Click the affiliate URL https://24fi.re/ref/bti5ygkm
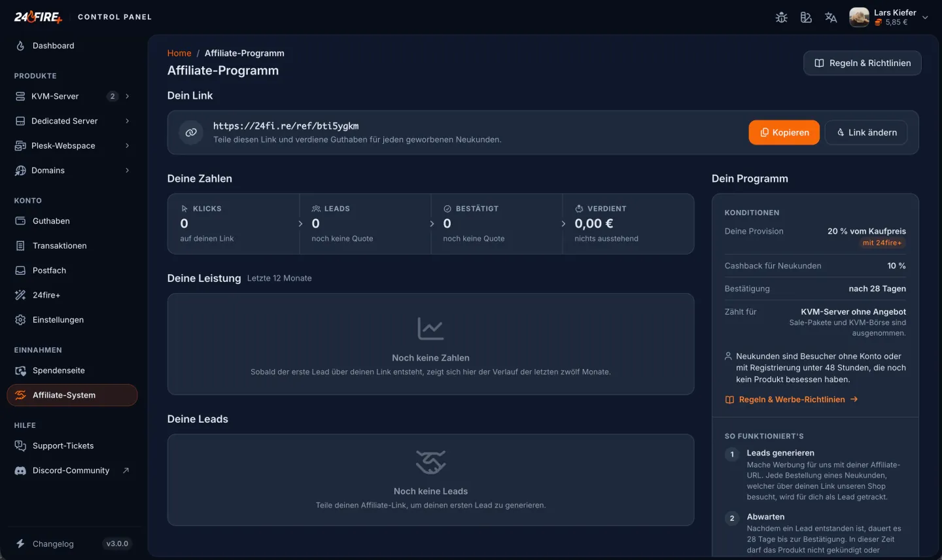Screen dimensions: 942x560 pyautogui.click(x=286, y=126)
